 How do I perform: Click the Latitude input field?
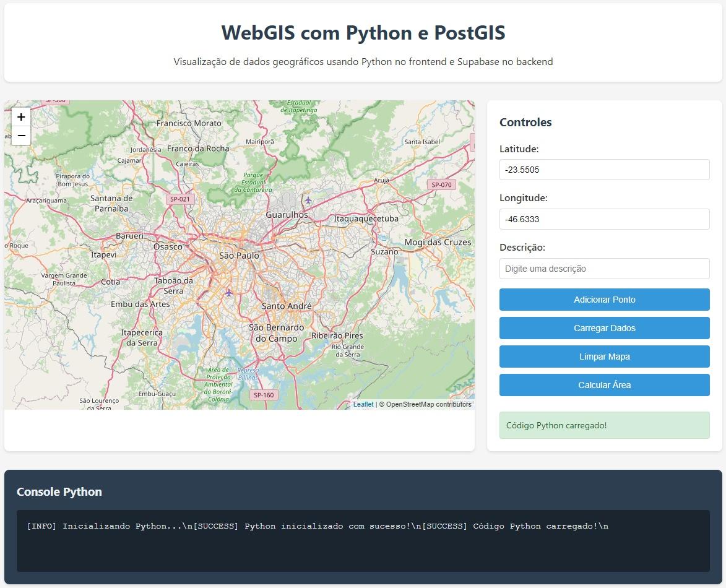pyautogui.click(x=604, y=170)
